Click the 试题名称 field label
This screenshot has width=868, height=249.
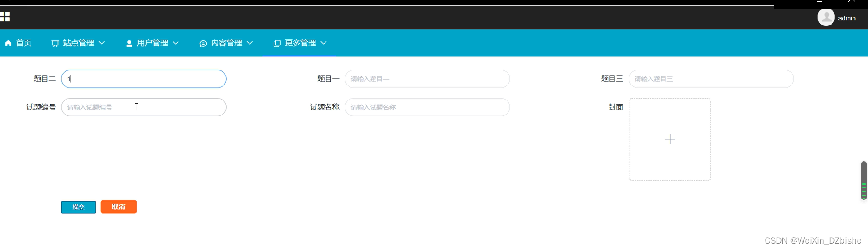point(325,107)
